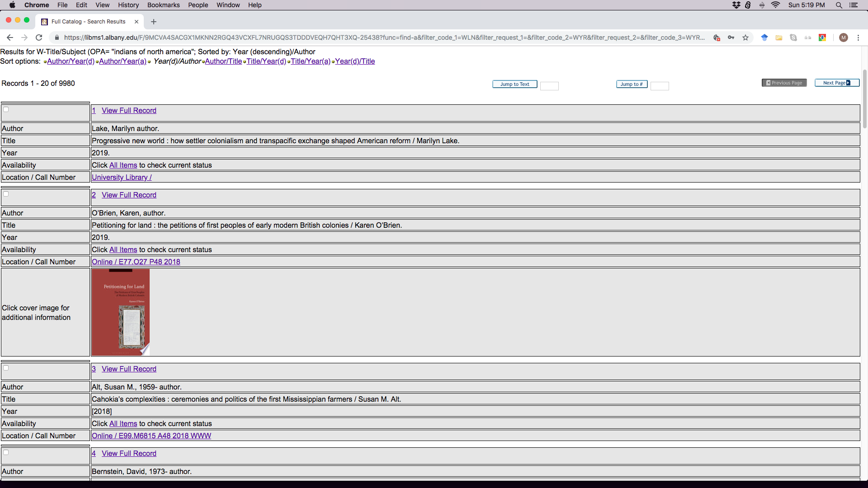Viewport: 868px width, 488px height.
Task: Click the saved passwords key icon
Action: pos(731,38)
